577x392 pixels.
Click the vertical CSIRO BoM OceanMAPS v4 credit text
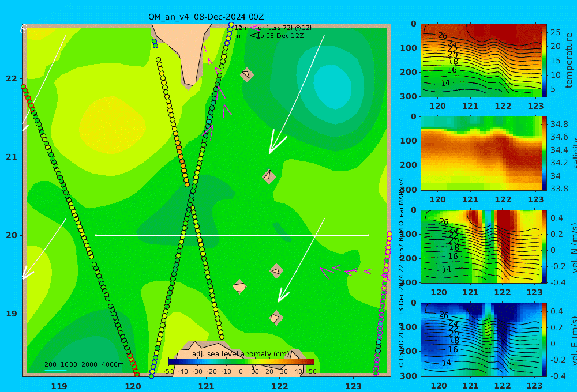click(401, 273)
